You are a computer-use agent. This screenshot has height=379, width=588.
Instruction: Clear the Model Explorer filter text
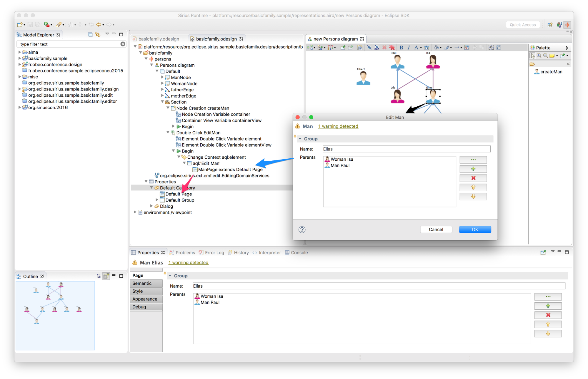tap(123, 44)
